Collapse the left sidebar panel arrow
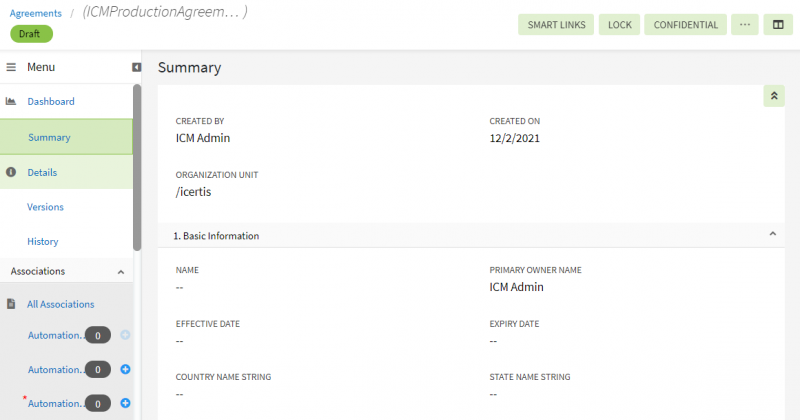Viewport: 800px width, 420px height. (136, 67)
